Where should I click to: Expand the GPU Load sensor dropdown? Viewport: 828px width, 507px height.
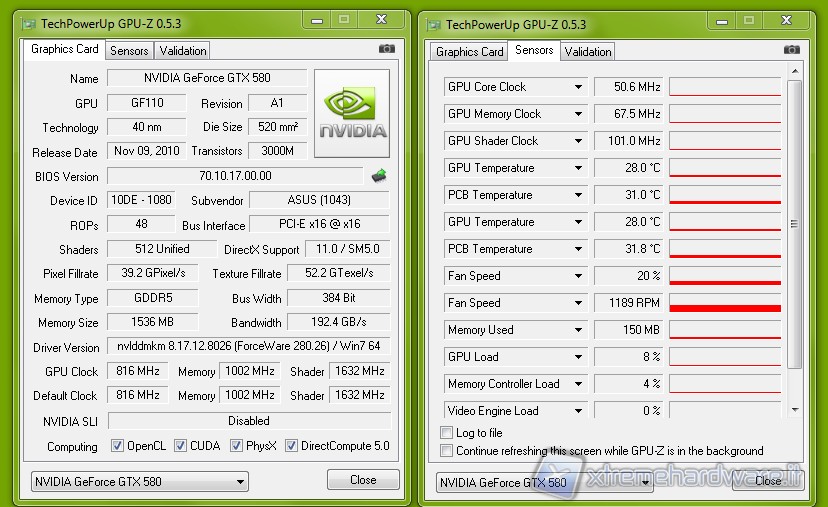point(578,357)
